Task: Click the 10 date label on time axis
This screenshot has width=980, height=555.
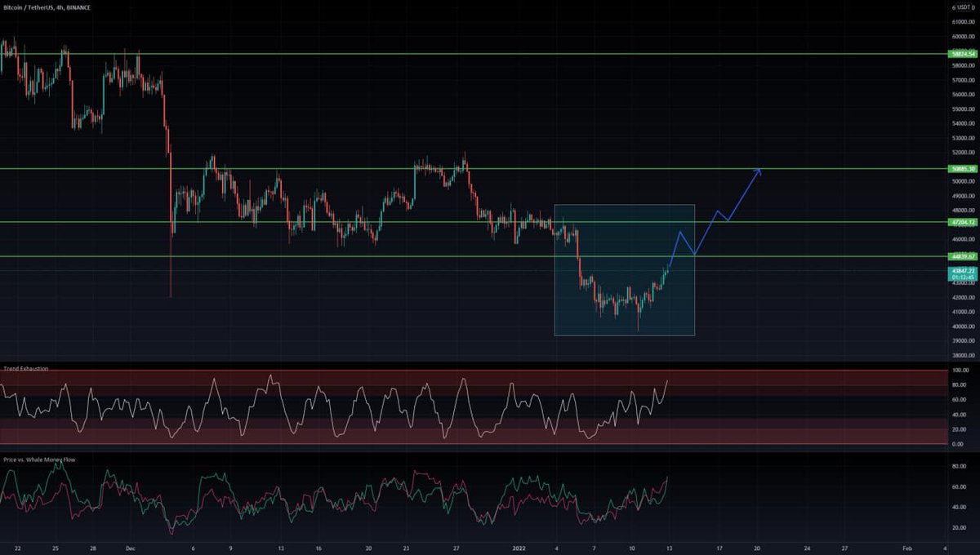Action: click(x=631, y=548)
